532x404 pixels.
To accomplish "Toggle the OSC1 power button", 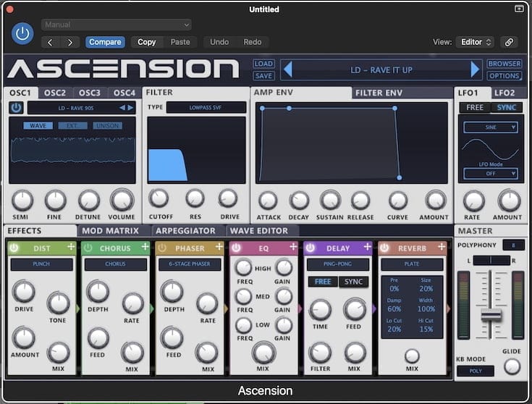I will pos(16,108).
